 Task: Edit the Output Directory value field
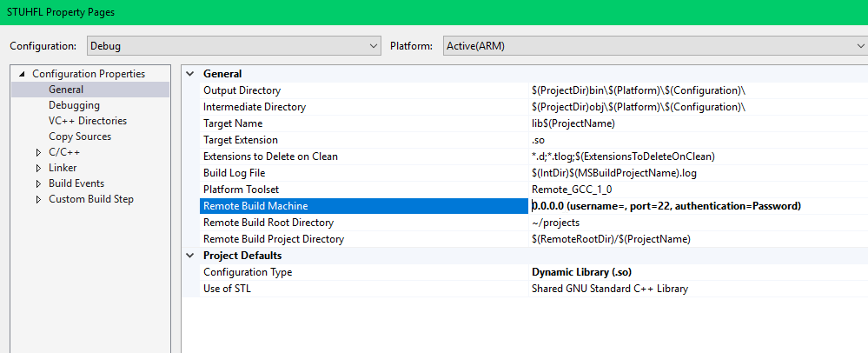[699, 90]
